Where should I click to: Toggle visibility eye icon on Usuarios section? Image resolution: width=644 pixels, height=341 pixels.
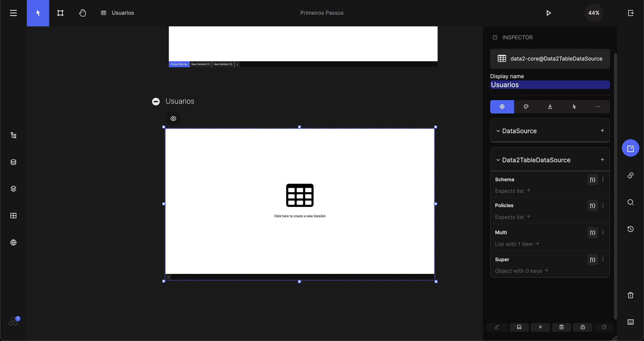173,118
